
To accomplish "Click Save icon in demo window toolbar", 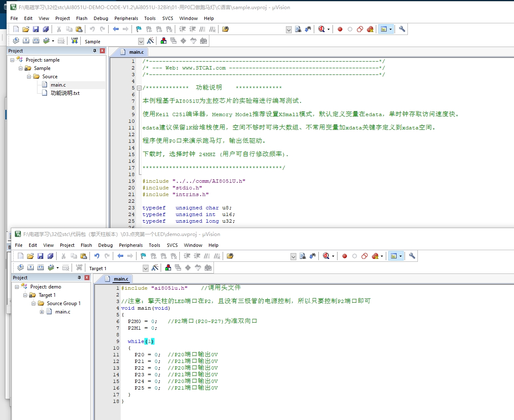I will pyautogui.click(x=40, y=256).
